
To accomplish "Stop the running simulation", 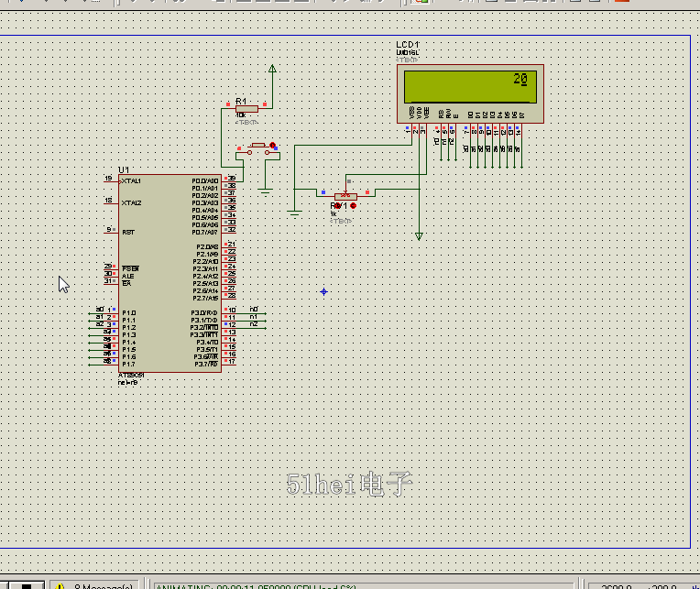I will coord(27,586).
